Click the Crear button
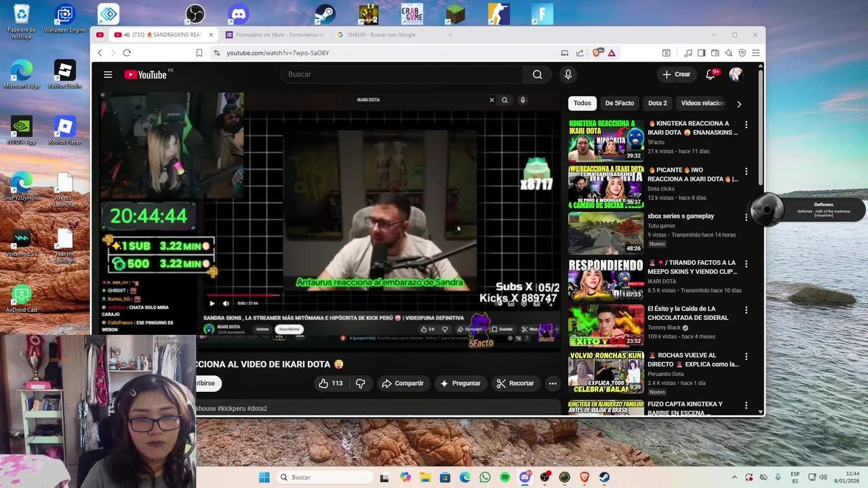Viewport: 868px width, 488px height. (x=677, y=75)
